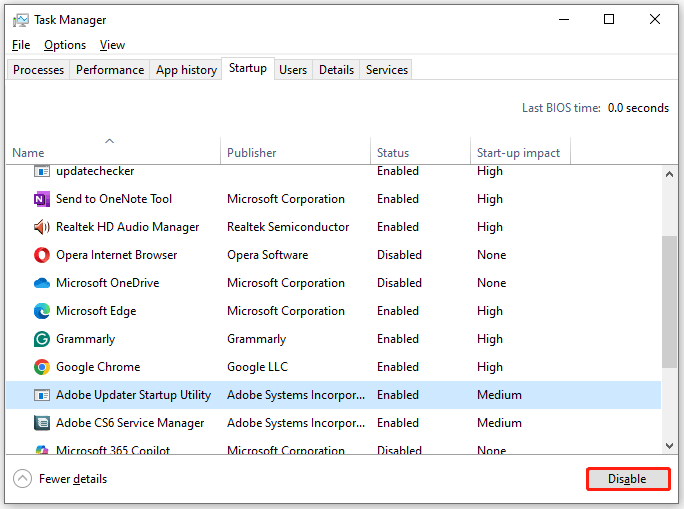Image resolution: width=684 pixels, height=509 pixels.
Task: Close the Task Manager window
Action: [x=655, y=20]
